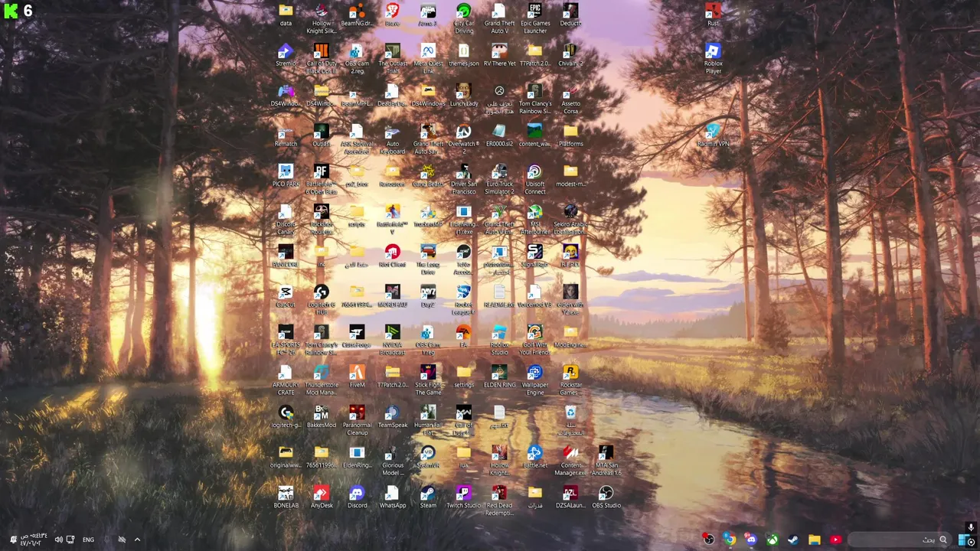Open the SteamVR shortcut
Screen dimensions: 980x551
point(428,458)
